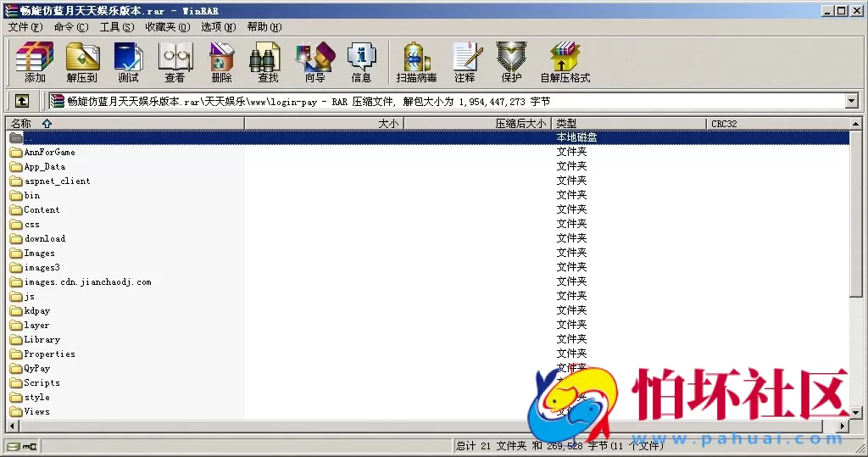Viewport: 868px width, 457px height.
Task: Click 自解压格式 (SFX) toolbar icon
Action: 565,62
